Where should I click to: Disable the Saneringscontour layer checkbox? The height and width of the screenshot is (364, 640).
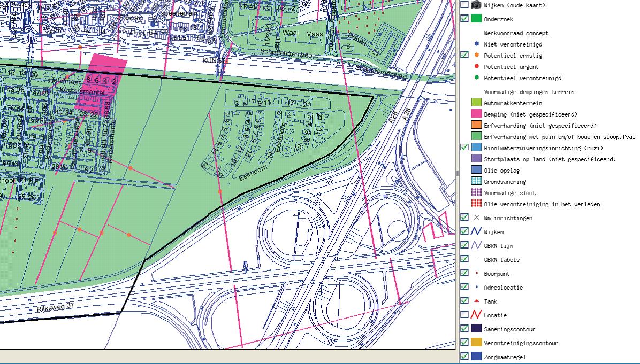464,329
